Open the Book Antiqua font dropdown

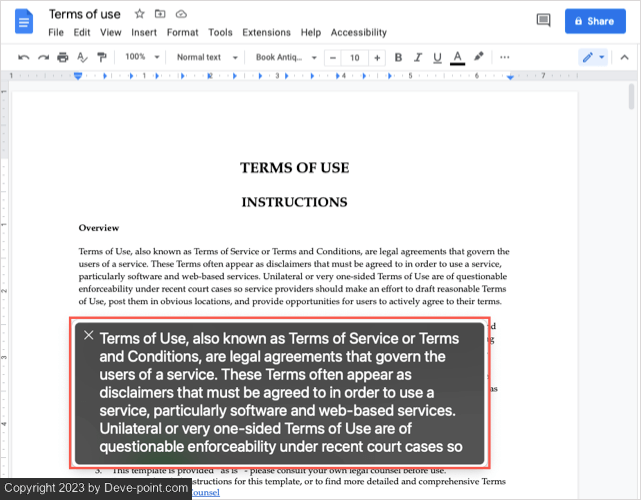pos(286,58)
